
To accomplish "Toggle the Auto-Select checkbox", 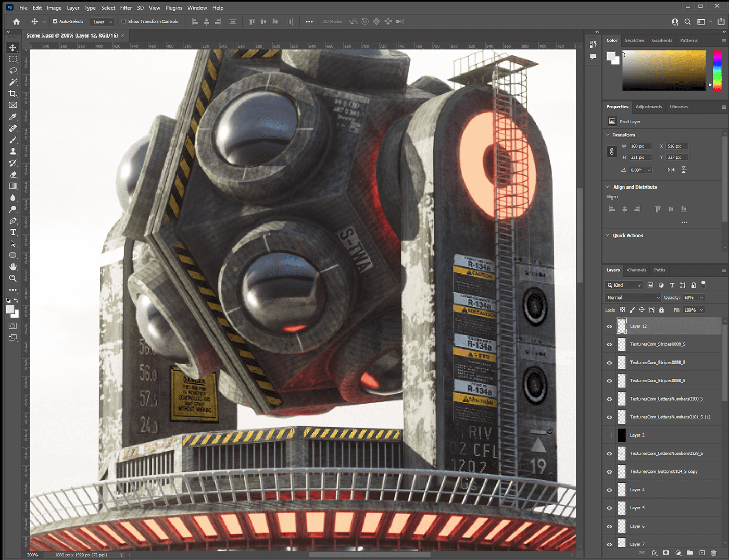I will 55,22.
